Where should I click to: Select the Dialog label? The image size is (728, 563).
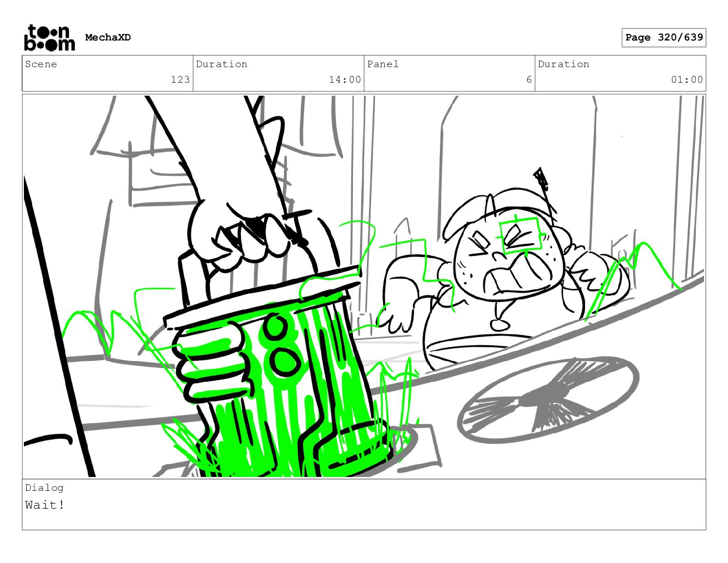pyautogui.click(x=44, y=488)
